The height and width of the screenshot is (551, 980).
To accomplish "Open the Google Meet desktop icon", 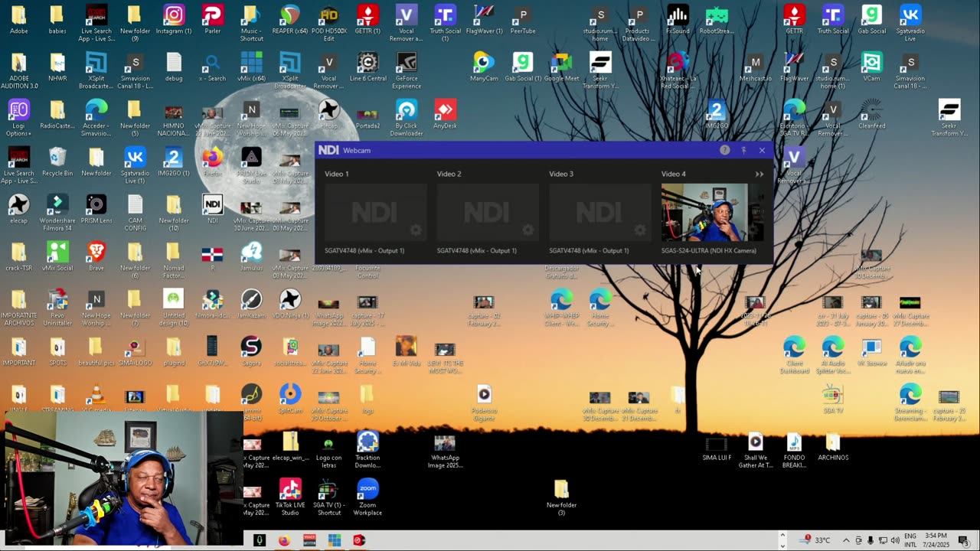I will point(561,67).
